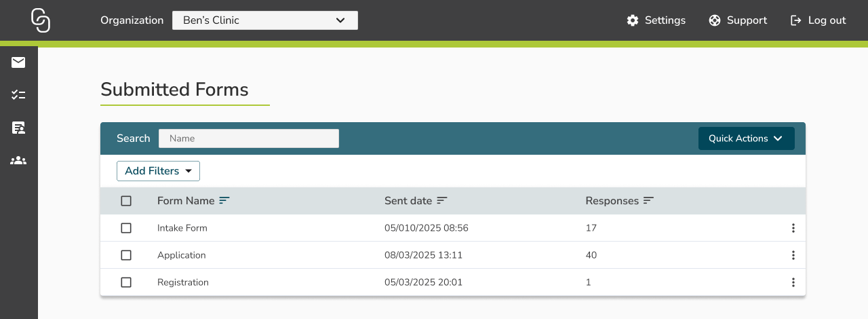Sort by Responses column icon
This screenshot has height=319, width=868.
(x=648, y=201)
